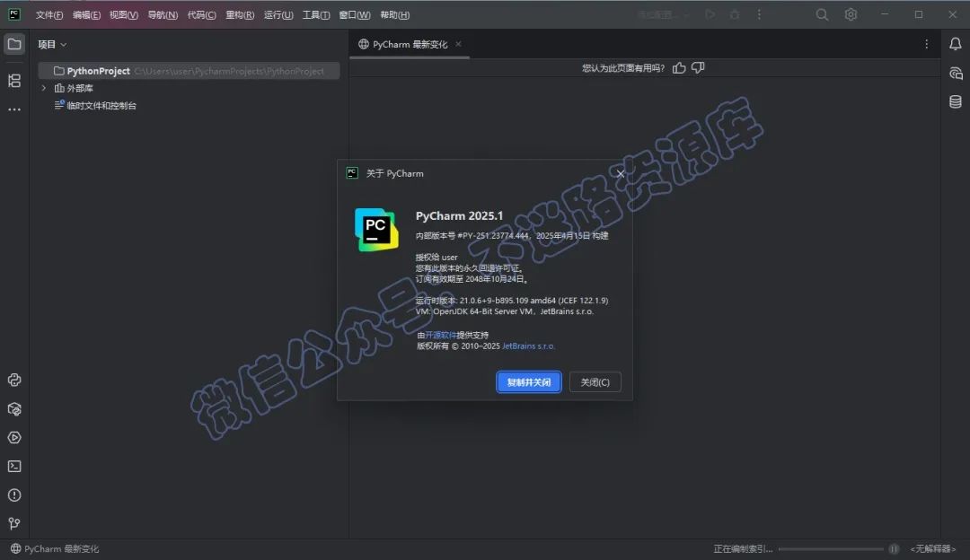Expand the 外部库 tree node
The image size is (970, 560).
pyautogui.click(x=43, y=88)
